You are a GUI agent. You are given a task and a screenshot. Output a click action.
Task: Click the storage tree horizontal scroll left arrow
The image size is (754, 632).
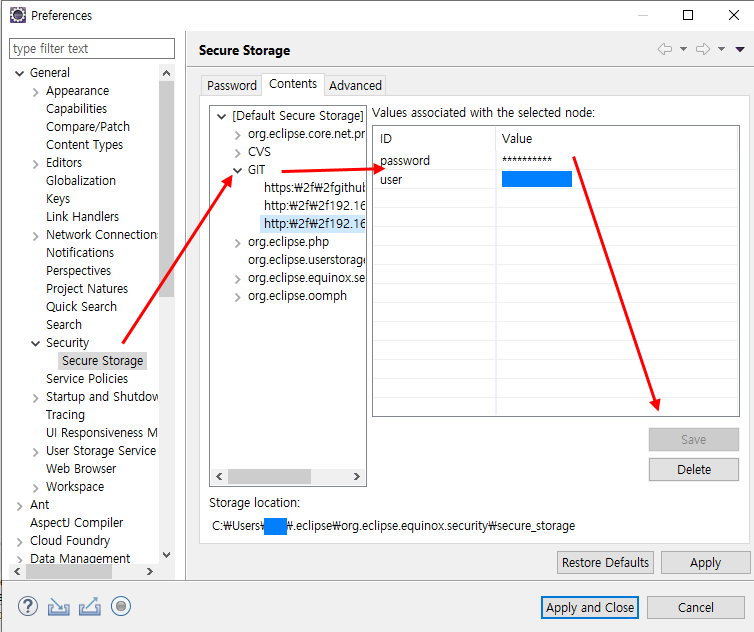click(x=219, y=477)
